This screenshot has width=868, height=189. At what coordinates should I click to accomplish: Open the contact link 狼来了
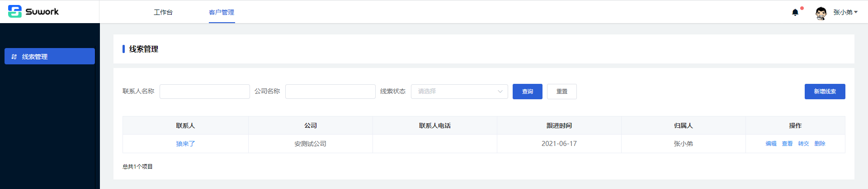coord(185,144)
